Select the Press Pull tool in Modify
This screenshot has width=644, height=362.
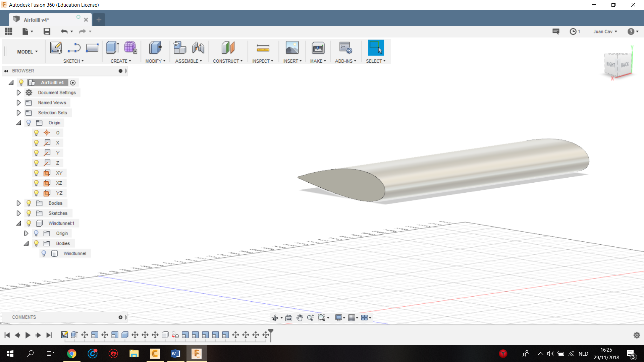pos(155,48)
